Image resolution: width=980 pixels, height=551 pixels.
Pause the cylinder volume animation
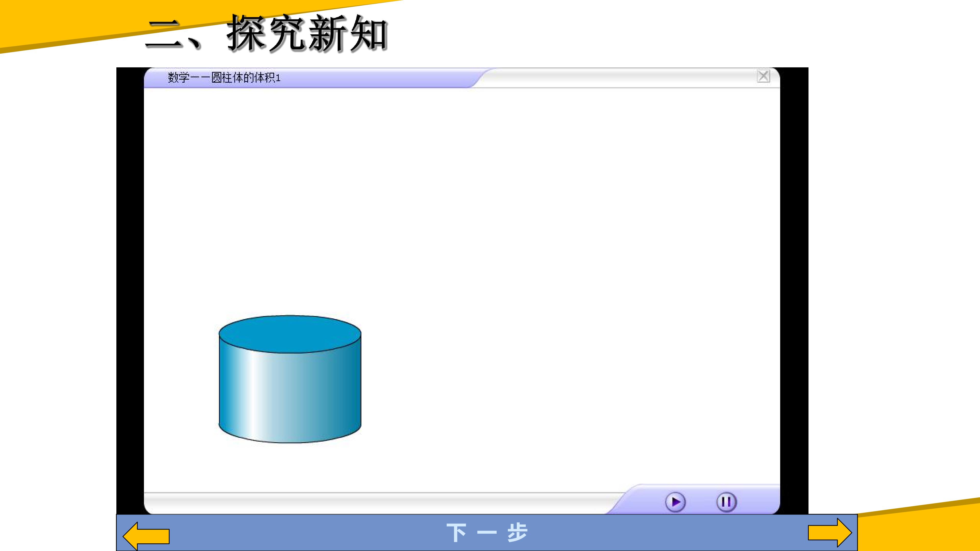[726, 502]
